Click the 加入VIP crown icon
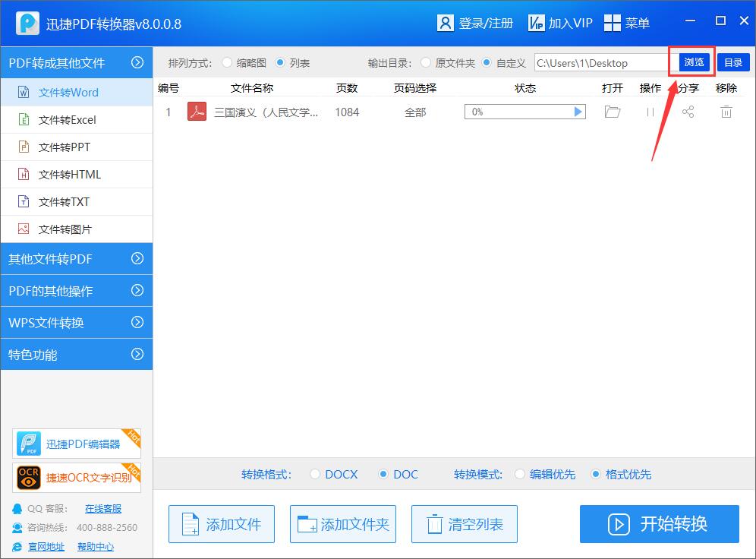The image size is (756, 559). coord(537,23)
